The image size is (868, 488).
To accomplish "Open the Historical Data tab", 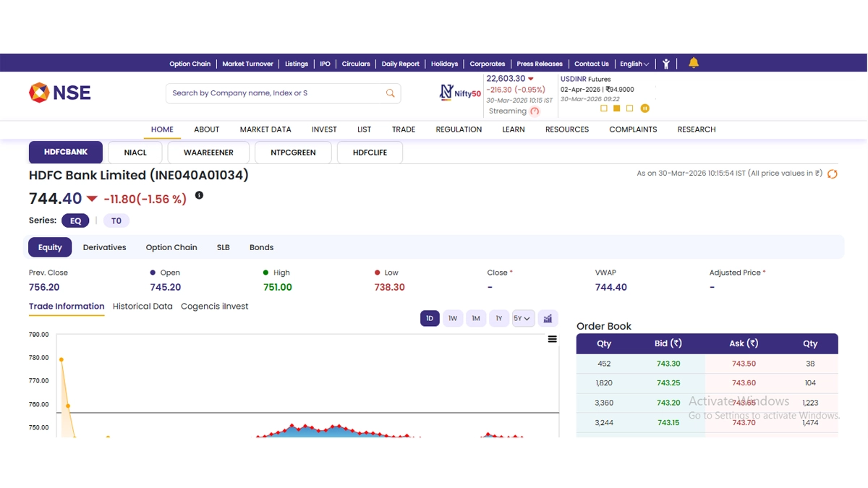I will click(142, 307).
